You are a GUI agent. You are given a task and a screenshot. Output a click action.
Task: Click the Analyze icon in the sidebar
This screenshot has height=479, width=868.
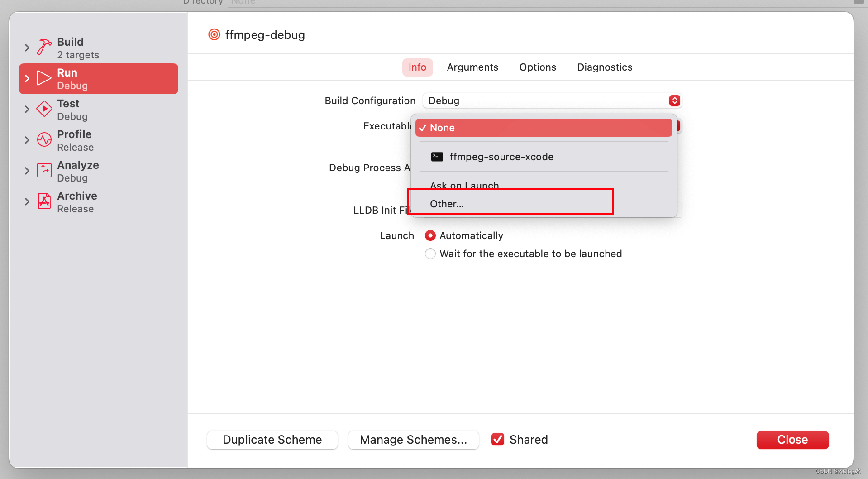pyautogui.click(x=44, y=170)
